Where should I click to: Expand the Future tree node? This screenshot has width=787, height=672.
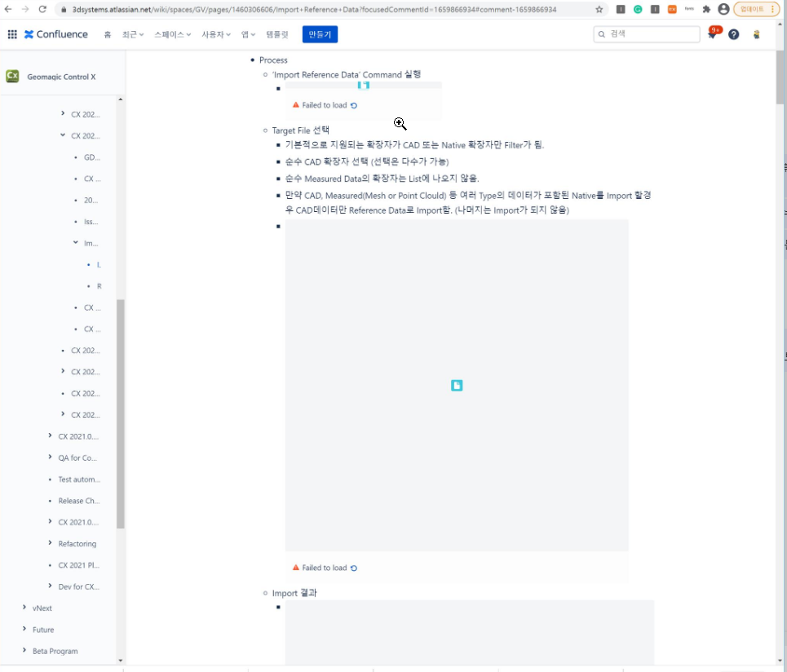(24, 629)
